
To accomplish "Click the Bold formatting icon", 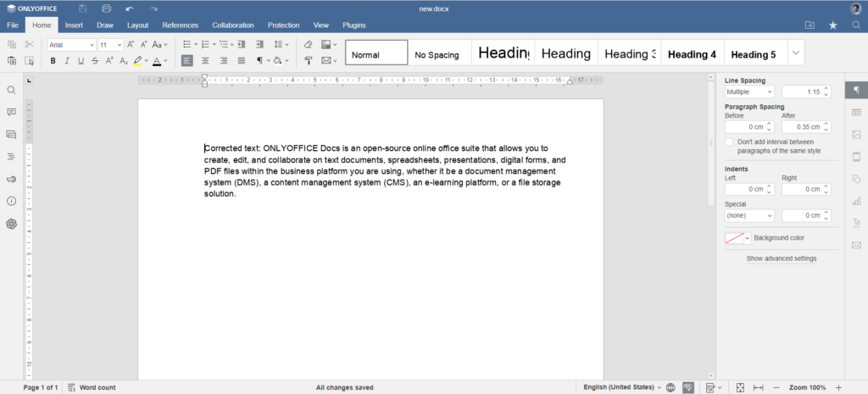I will [x=53, y=61].
